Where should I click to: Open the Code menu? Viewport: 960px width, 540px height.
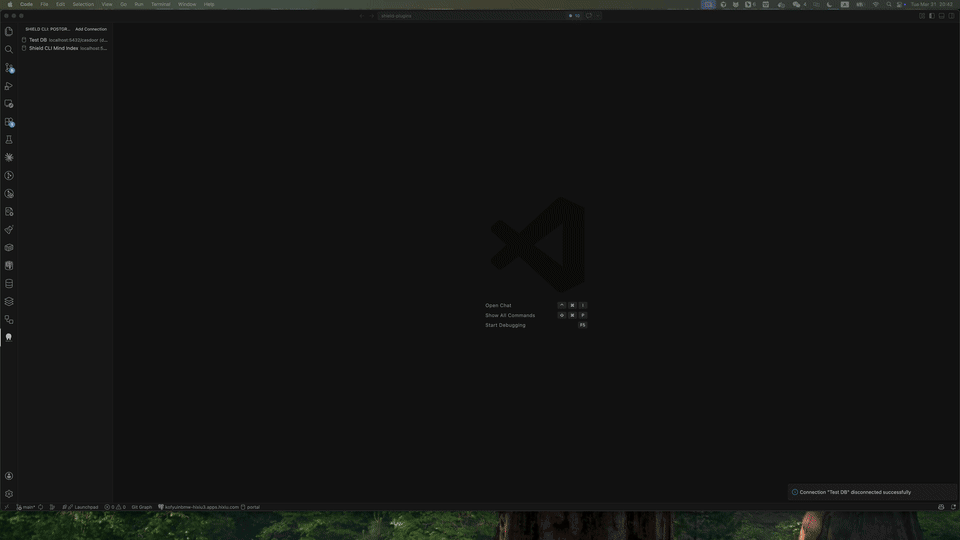click(x=26, y=4)
